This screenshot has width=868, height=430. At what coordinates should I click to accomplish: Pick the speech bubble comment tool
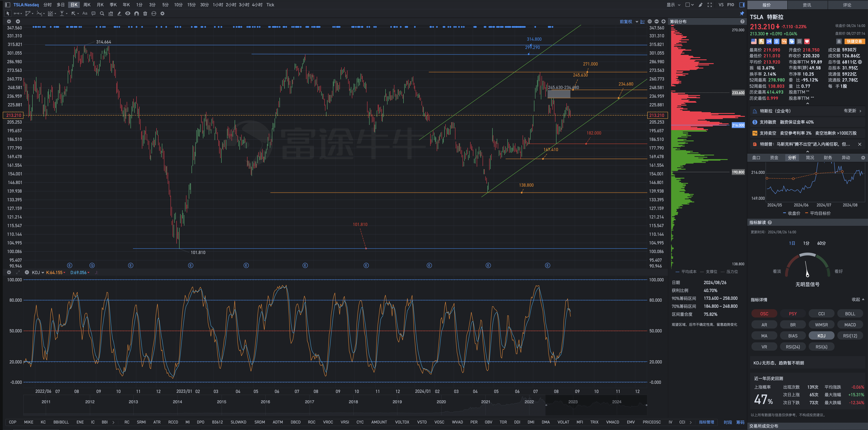click(93, 13)
